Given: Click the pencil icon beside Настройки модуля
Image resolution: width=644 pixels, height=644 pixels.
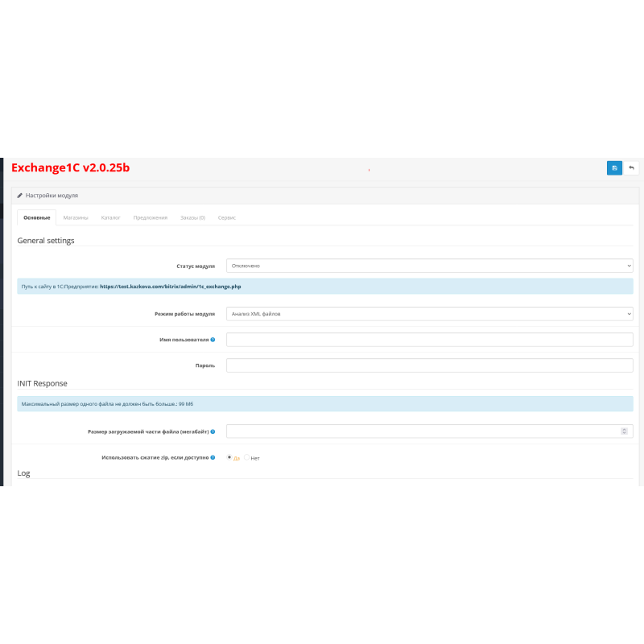Looking at the screenshot, I should [x=19, y=195].
